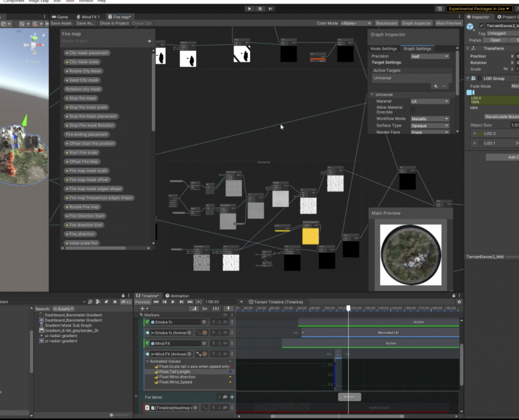Click the plus icon under Active Targets
The height and width of the screenshot is (420, 519).
coord(435,87)
